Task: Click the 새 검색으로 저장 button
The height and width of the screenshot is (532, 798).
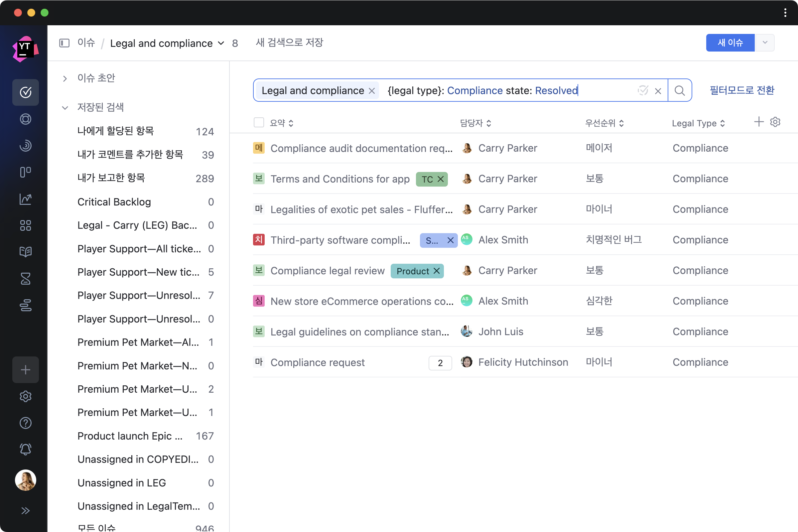Action: click(289, 43)
